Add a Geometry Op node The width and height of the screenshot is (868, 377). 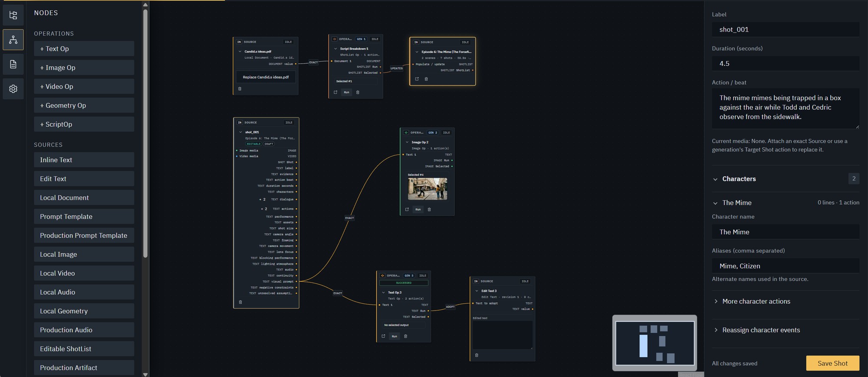coord(84,105)
